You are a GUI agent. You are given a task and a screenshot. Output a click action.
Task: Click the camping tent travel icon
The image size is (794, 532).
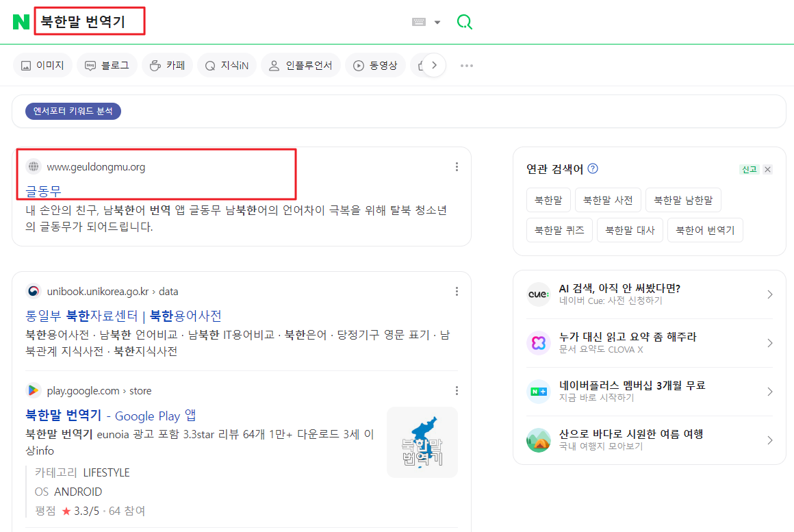pyautogui.click(x=538, y=440)
